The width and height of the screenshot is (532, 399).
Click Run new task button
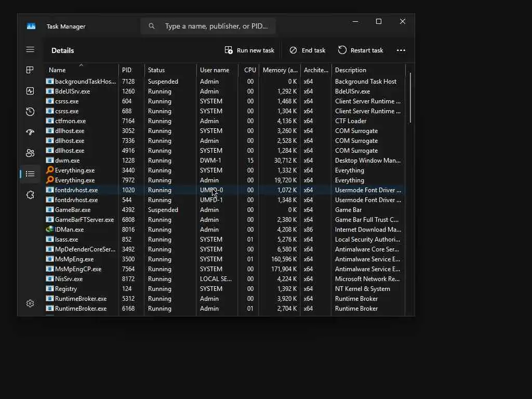(x=249, y=50)
